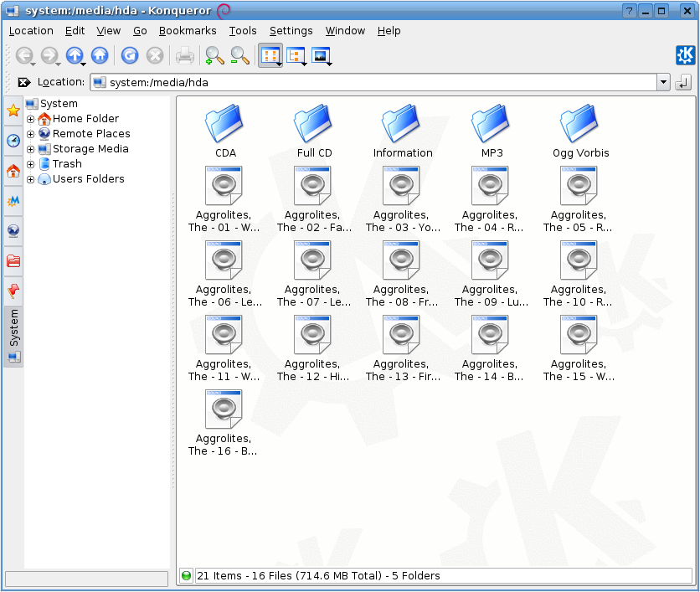The width and height of the screenshot is (700, 592).
Task: Click the location URL input field
Action: pos(374,82)
